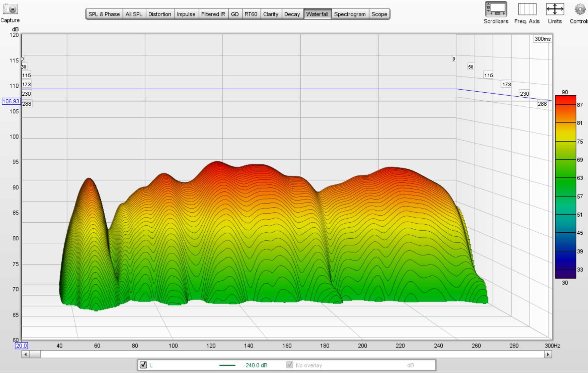Click the 106.93 dB cursor value box
Viewport: 588px width, 373px height.
(x=11, y=101)
